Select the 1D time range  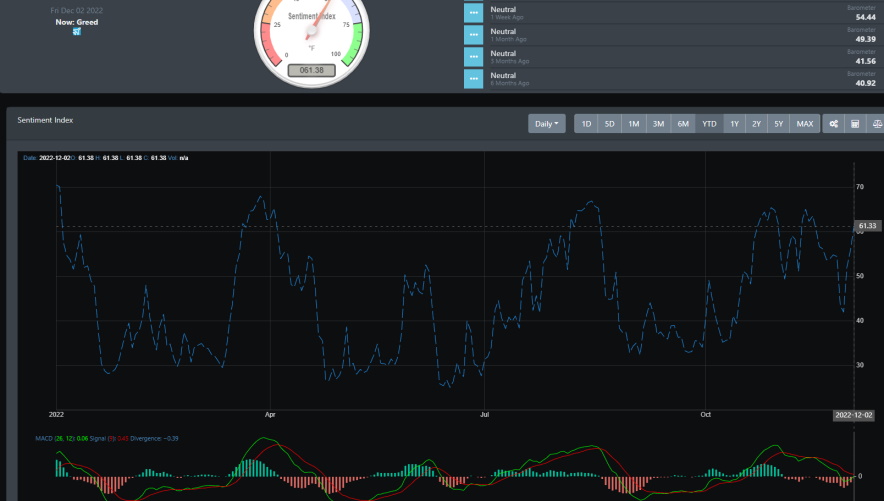(586, 124)
